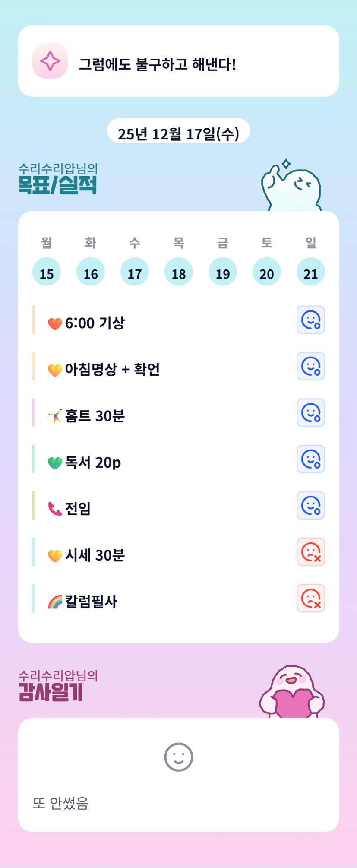Toggle the 6:00 기상 smiley status
Viewport: 357px width, 868px height.
click(x=310, y=320)
